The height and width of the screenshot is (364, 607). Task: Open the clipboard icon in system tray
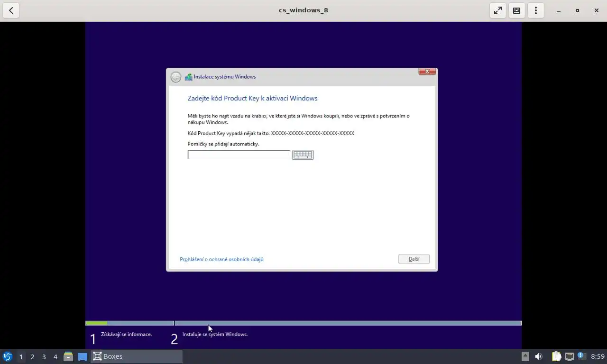point(556,356)
